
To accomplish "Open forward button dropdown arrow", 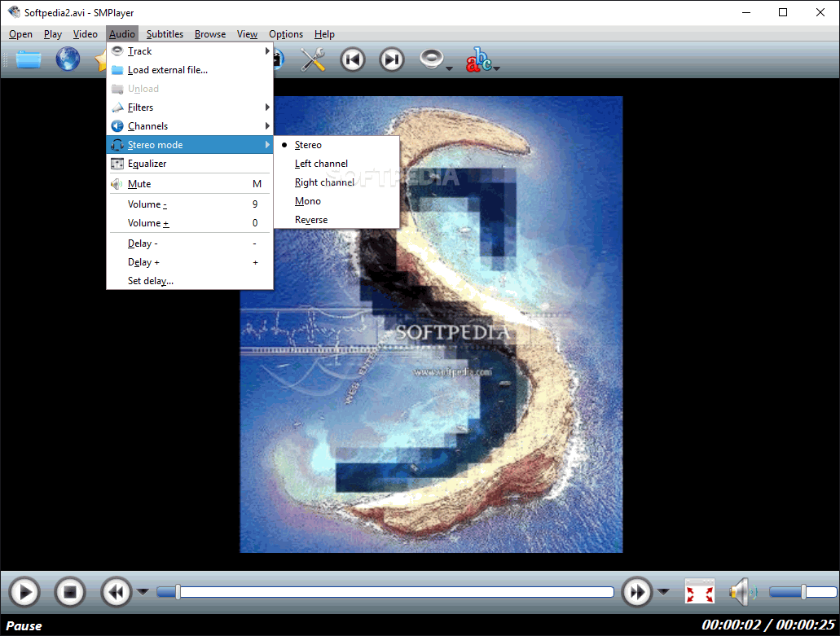I will tap(663, 592).
